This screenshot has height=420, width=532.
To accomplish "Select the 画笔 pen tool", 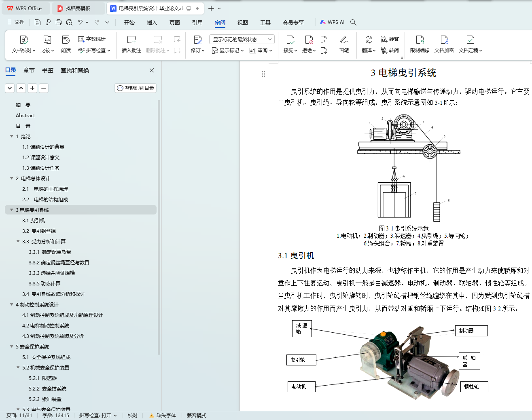I will coord(344,44).
